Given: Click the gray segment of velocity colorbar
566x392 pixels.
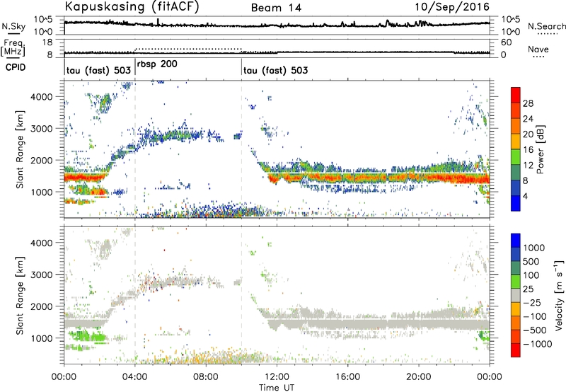Looking at the screenshot, I should click(x=516, y=296).
